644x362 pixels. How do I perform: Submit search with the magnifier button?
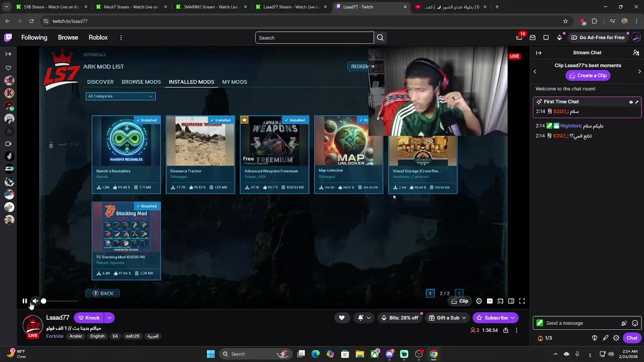pyautogui.click(x=380, y=38)
